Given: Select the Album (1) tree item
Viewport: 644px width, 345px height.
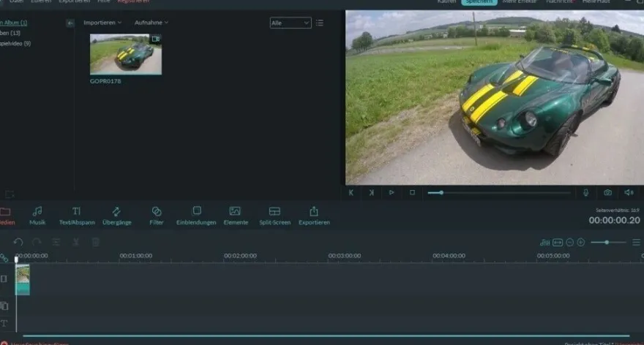Looking at the screenshot, I should pyautogui.click(x=14, y=23).
